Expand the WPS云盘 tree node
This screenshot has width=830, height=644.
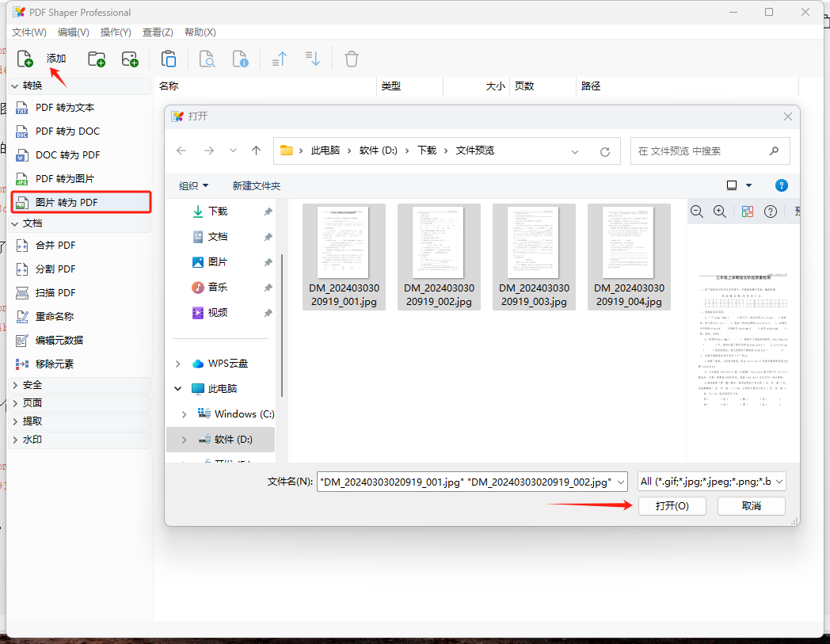tap(178, 364)
